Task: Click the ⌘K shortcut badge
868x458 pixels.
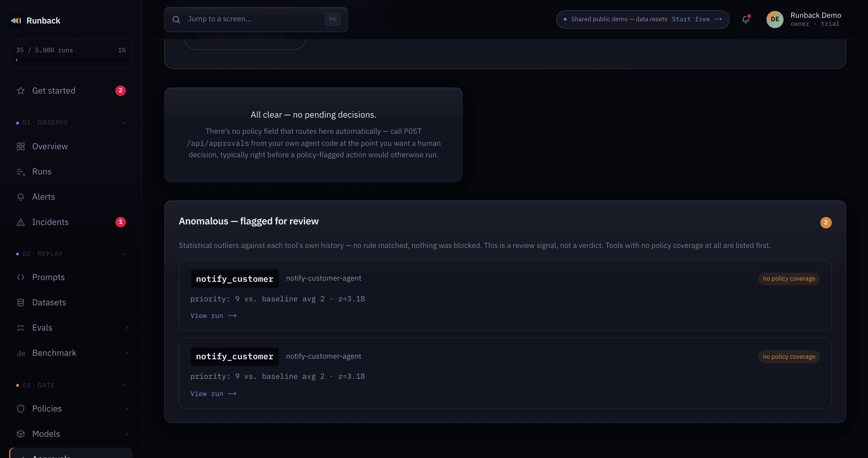Action: (x=332, y=19)
